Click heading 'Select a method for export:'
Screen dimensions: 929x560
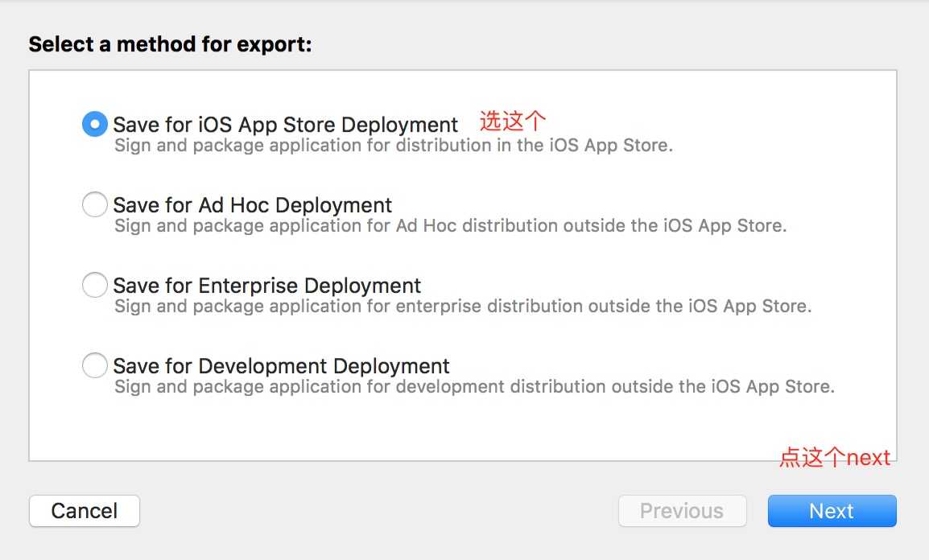pyautogui.click(x=170, y=44)
